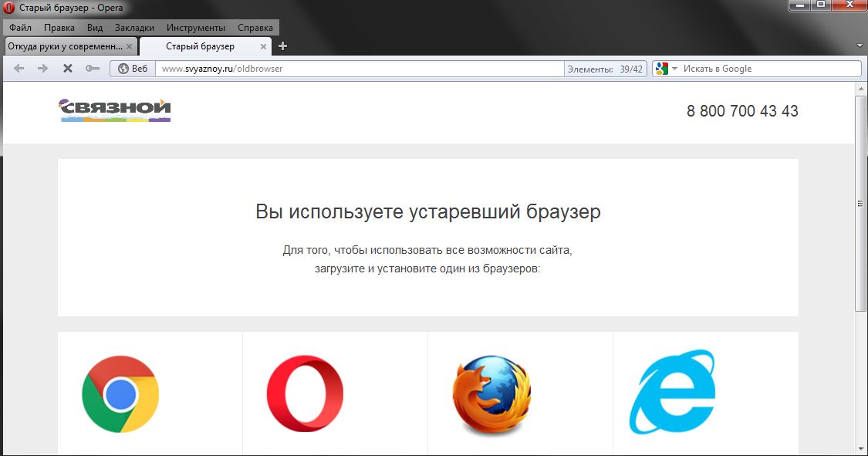This screenshot has width=868, height=456.
Task: Open password wand key icon
Action: pyautogui.click(x=93, y=69)
